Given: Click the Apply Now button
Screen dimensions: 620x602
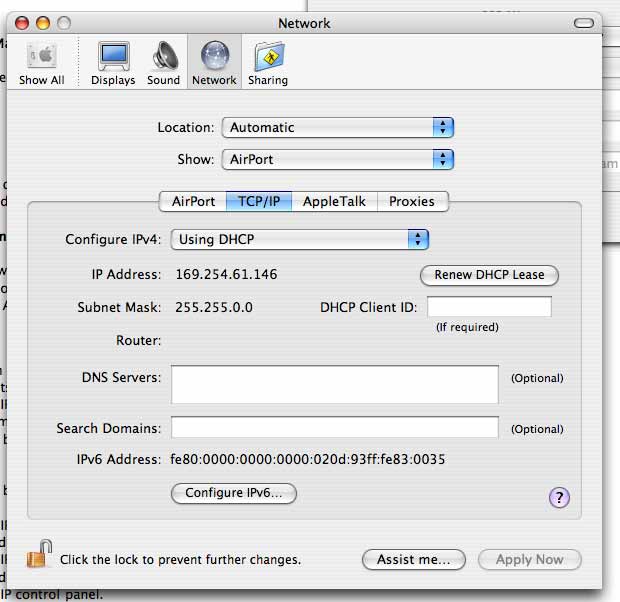Looking at the screenshot, I should (529, 559).
